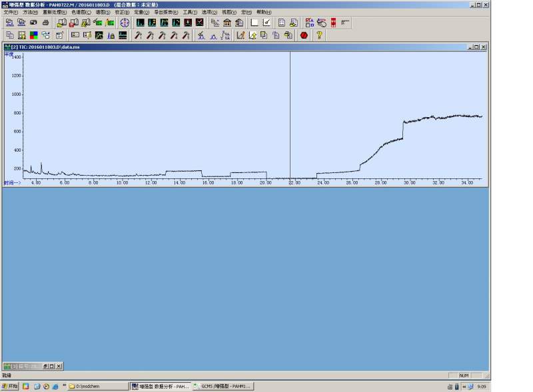Click the 丰度 axis label
The height and width of the screenshot is (392, 533).
pos(9,54)
